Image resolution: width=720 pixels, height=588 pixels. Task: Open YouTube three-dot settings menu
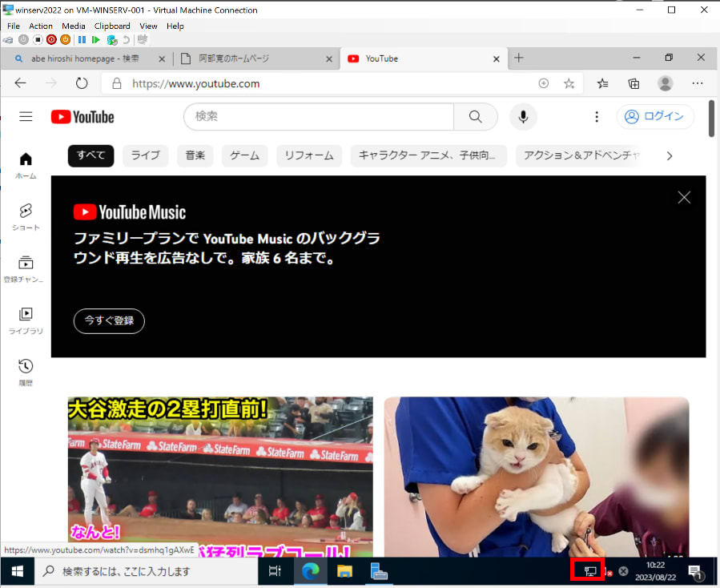597,117
